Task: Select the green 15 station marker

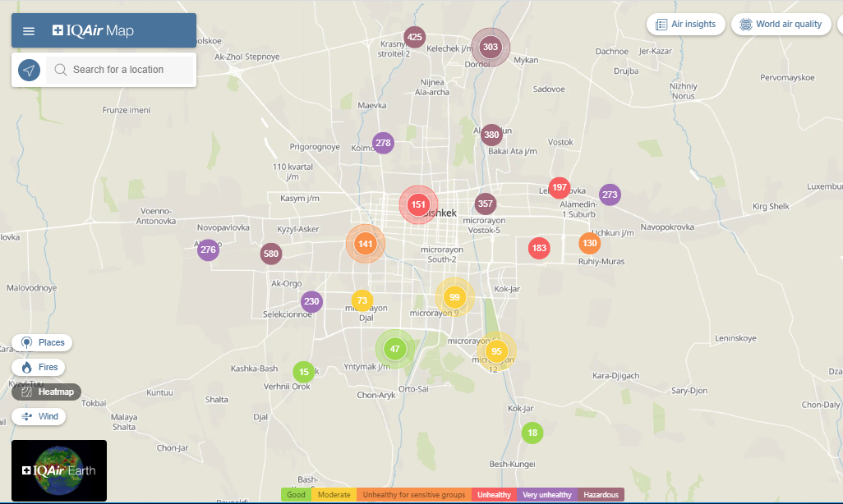Action: click(304, 372)
